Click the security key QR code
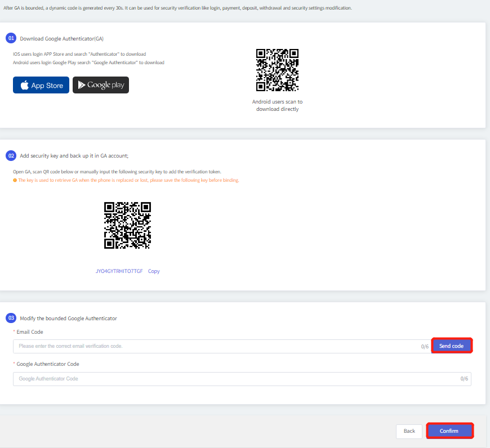The width and height of the screenshot is (490, 448). tap(127, 225)
